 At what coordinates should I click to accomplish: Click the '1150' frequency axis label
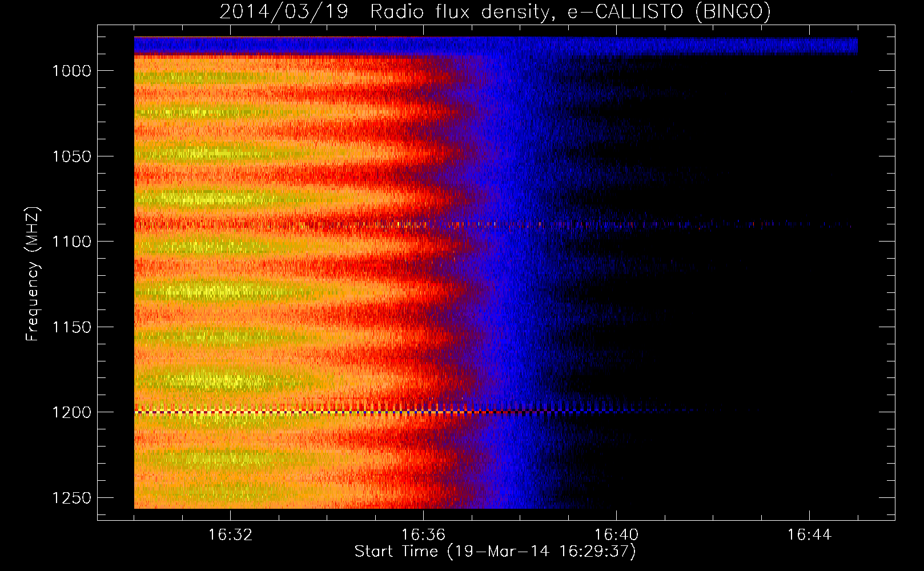point(71,327)
